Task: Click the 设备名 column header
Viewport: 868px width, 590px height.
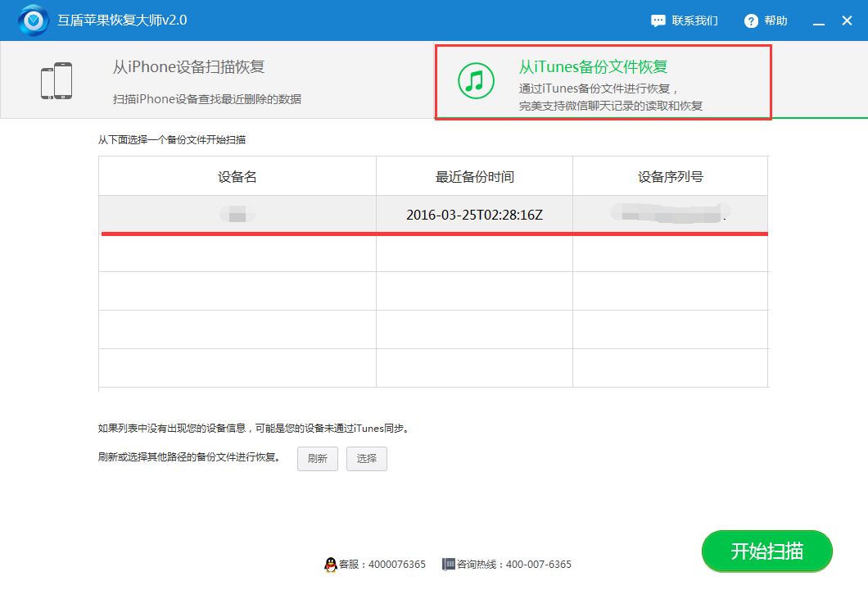Action: tap(237, 176)
